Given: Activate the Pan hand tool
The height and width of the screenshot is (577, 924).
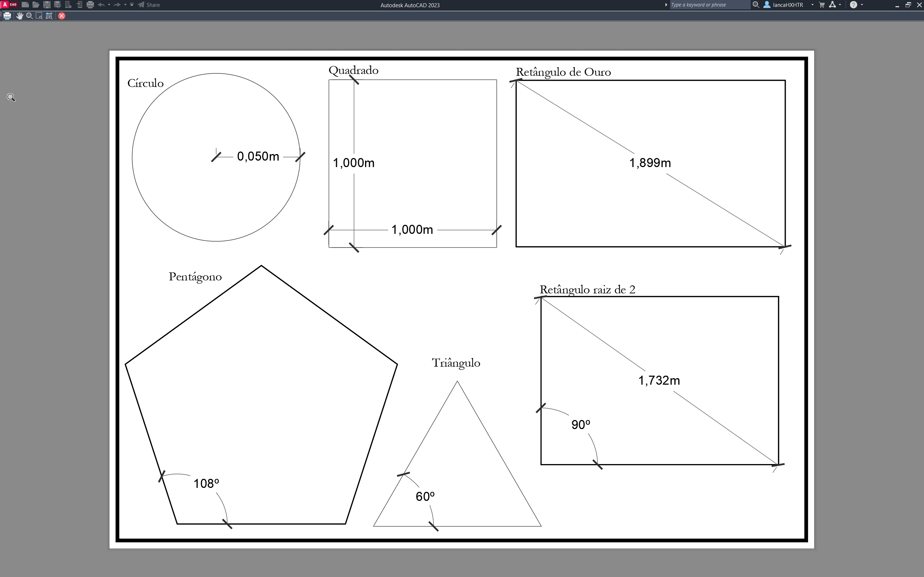Looking at the screenshot, I should 19,16.
